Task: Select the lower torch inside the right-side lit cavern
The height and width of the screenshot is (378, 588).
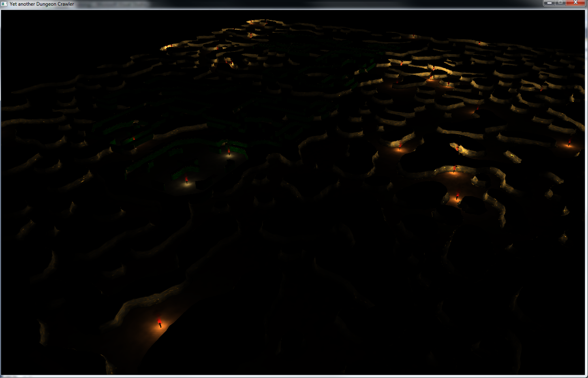Action: click(457, 196)
